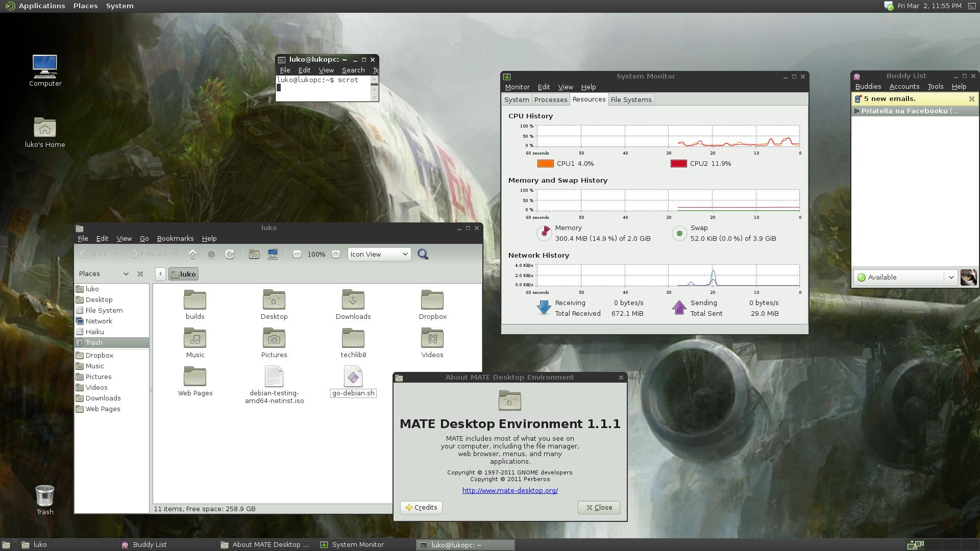Select the Videos folder icon in file pane
This screenshot has height=551, width=980.
(432, 343)
